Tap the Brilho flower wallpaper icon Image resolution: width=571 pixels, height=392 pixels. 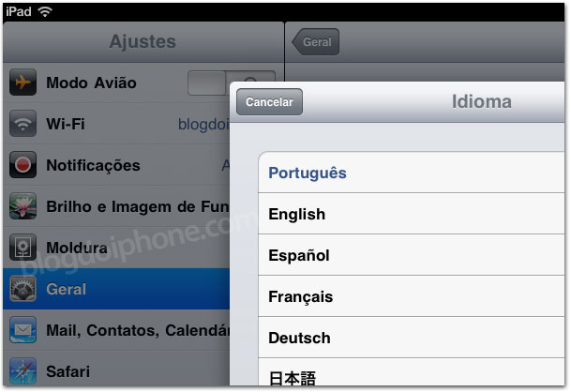click(23, 205)
